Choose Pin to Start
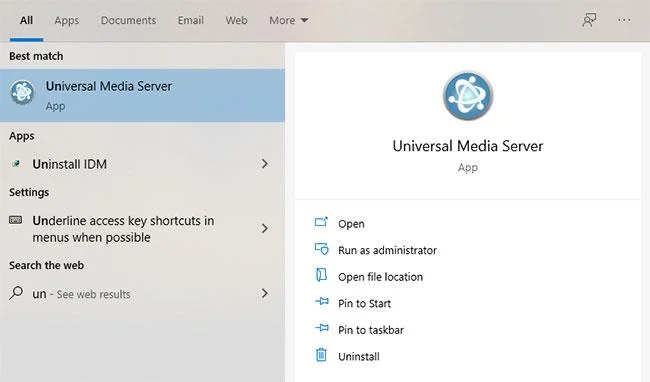Screen dimensions: 650x382 pyautogui.click(x=364, y=303)
